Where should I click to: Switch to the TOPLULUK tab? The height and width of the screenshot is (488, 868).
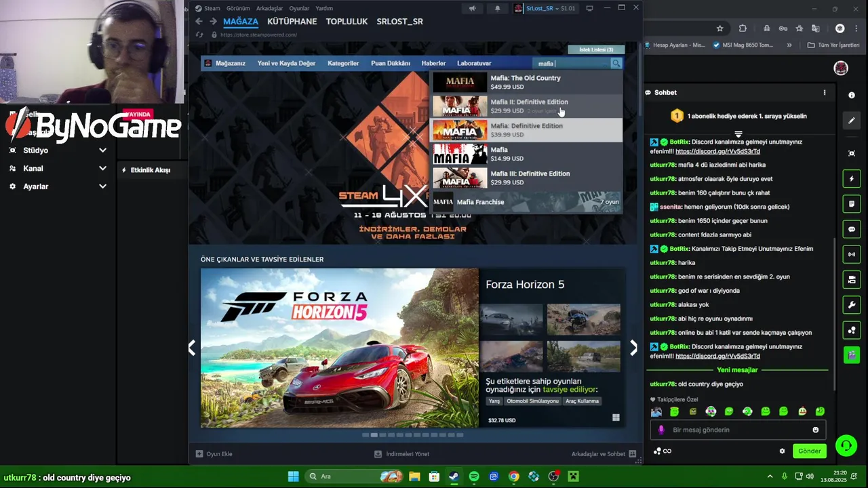coord(347,22)
